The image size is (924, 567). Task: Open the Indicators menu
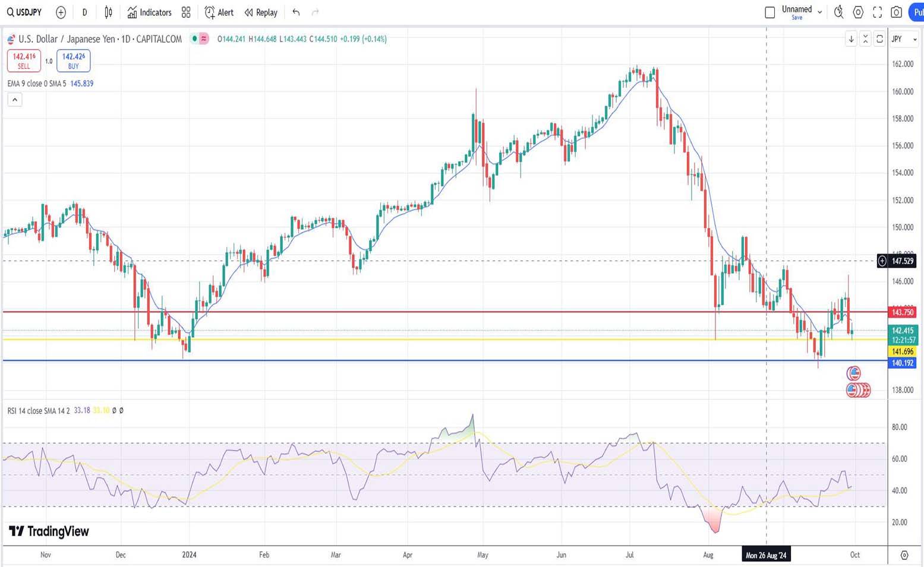coord(149,12)
